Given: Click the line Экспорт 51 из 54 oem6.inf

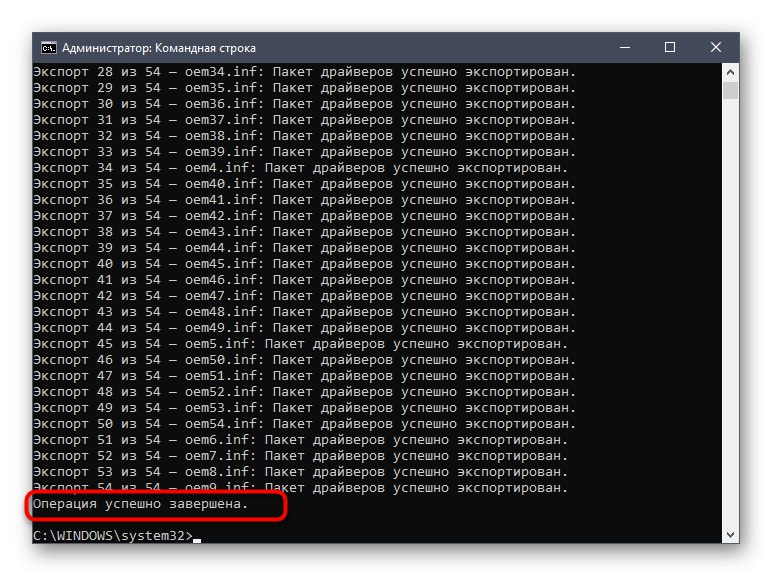Looking at the screenshot, I should 300,440.
